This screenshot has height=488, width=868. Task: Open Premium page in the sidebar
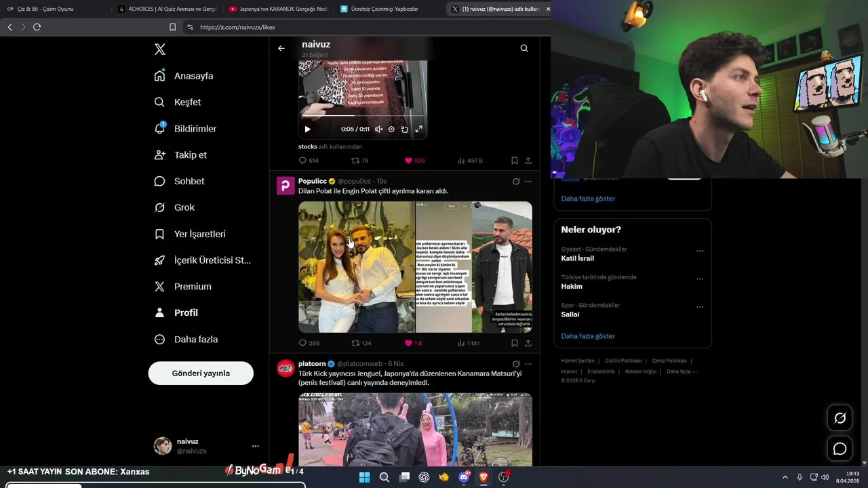pyautogui.click(x=182, y=287)
